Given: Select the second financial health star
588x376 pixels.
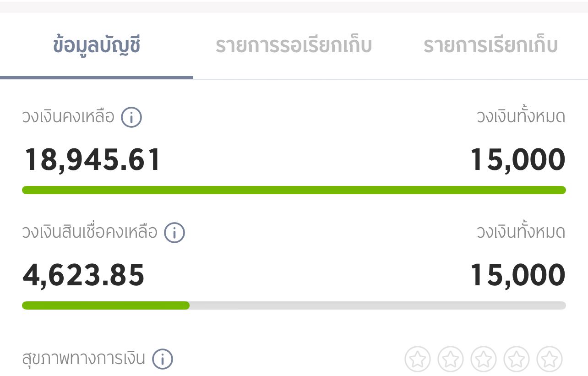Looking at the screenshot, I should pos(451,359).
